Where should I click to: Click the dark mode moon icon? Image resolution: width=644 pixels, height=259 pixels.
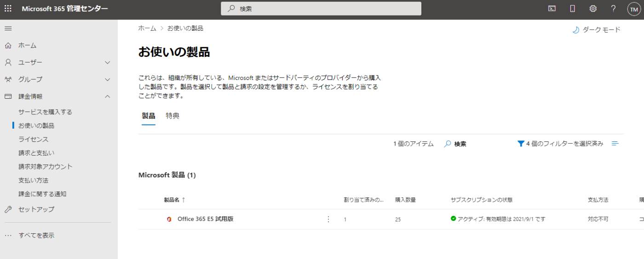point(575,30)
